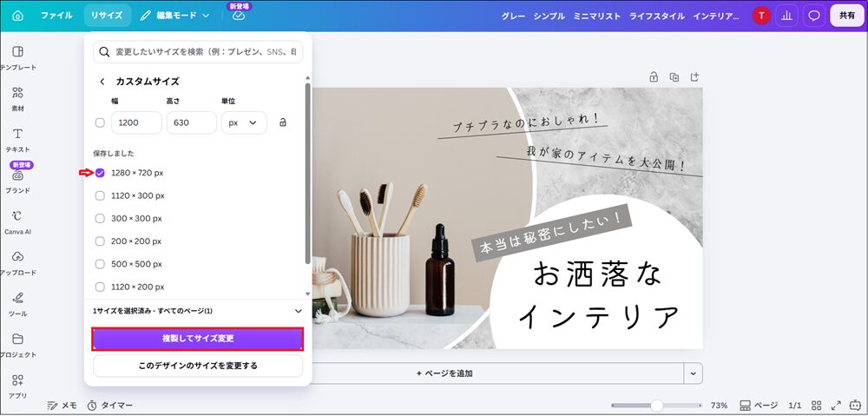Open the 編集モード dropdown
Image resolution: width=868 pixels, height=416 pixels.
point(175,16)
